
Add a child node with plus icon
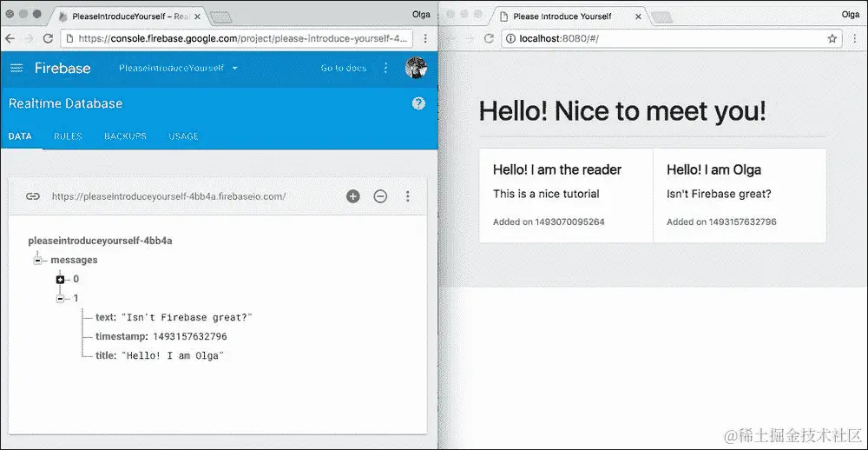(x=353, y=196)
